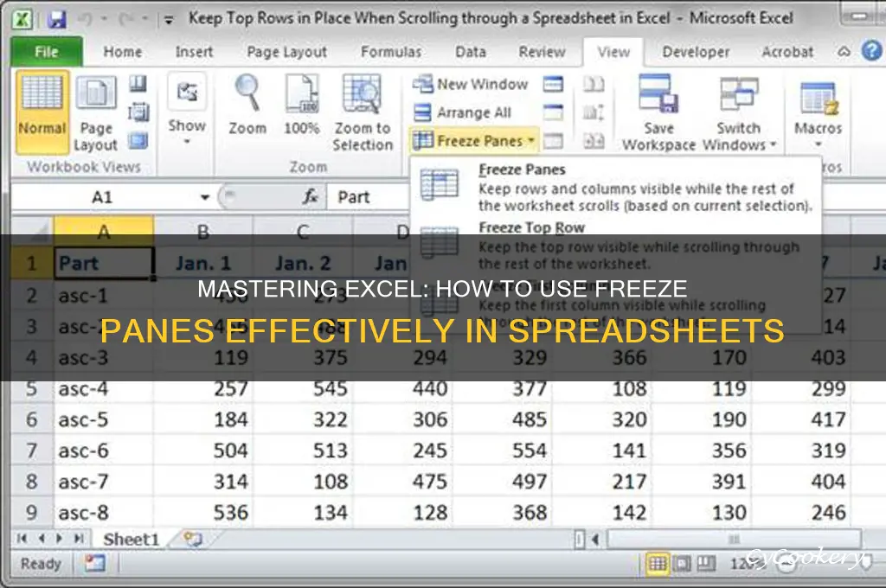This screenshot has height=588, width=886.
Task: Open the Zoom dialog
Action: [x=247, y=105]
